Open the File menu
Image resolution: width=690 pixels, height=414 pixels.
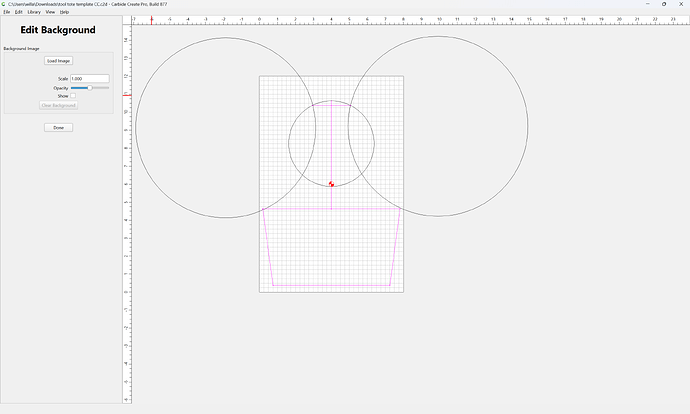pyautogui.click(x=7, y=12)
